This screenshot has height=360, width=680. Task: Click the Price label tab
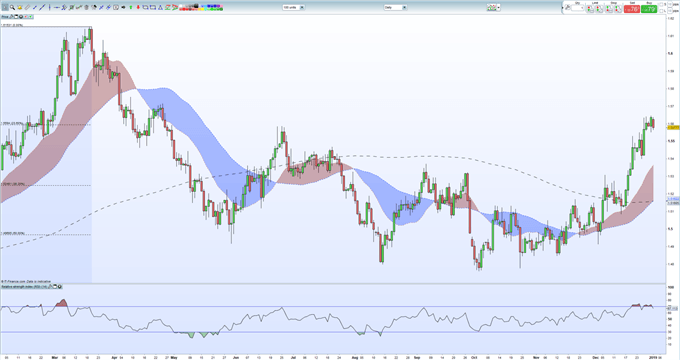tap(5, 16)
